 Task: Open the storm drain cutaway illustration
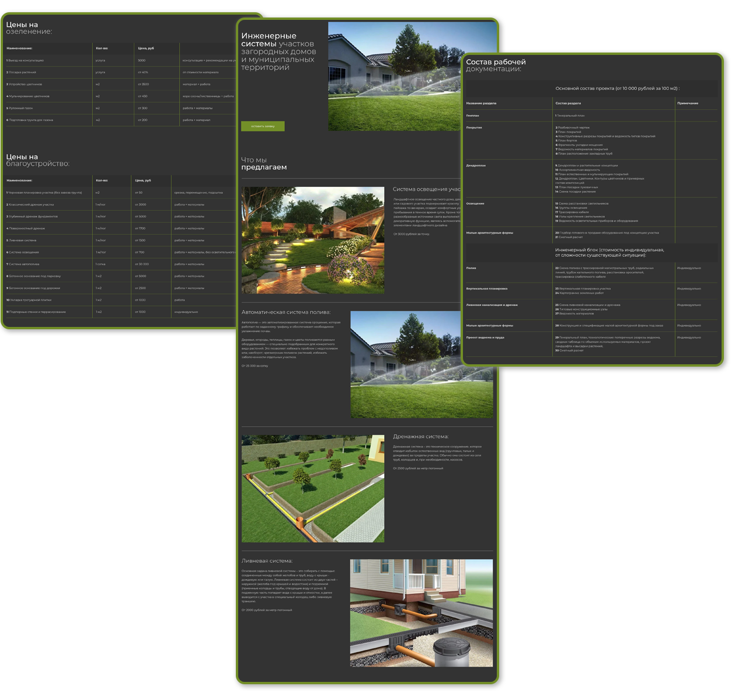pos(422,613)
